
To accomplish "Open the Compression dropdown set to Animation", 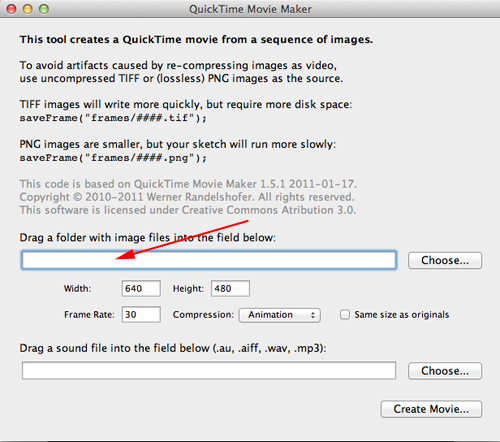I will point(279,315).
